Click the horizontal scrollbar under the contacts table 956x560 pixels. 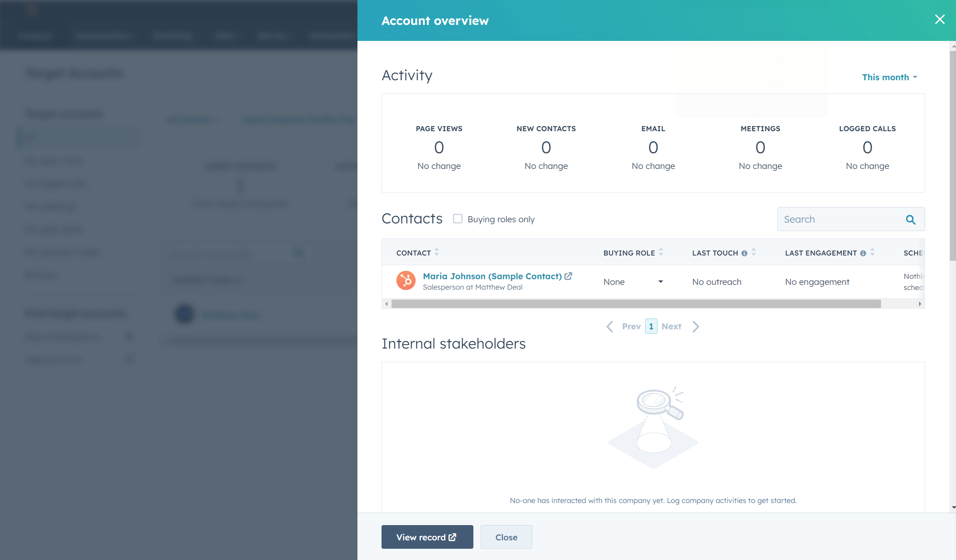pos(634,304)
